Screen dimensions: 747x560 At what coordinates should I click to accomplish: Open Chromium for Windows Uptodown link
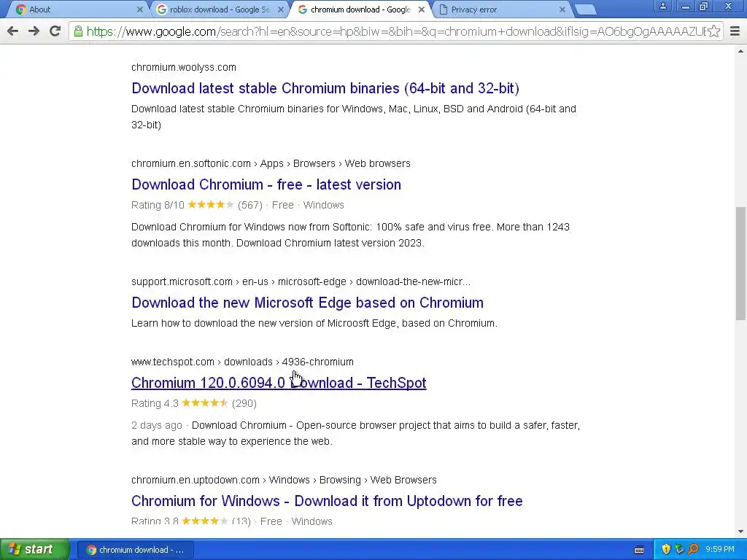coord(327,500)
